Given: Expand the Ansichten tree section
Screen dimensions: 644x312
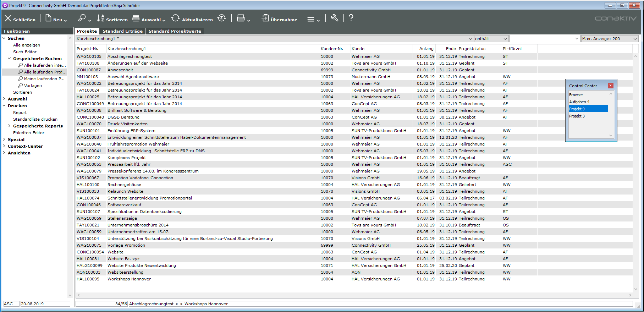Looking at the screenshot, I should [x=4, y=153].
